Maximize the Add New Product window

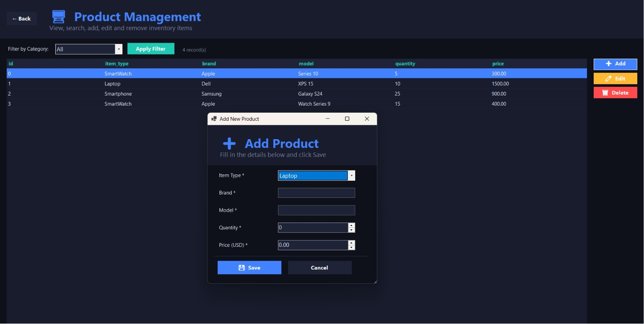[x=347, y=119]
